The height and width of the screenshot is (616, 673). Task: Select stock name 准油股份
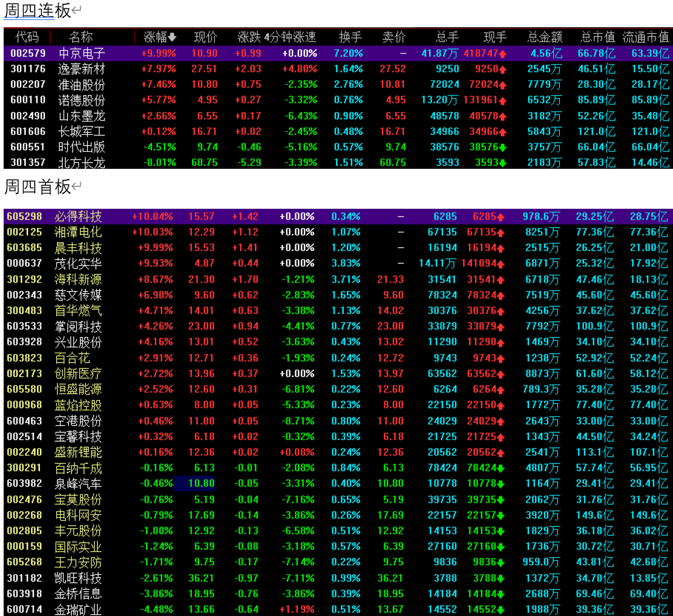click(x=82, y=85)
